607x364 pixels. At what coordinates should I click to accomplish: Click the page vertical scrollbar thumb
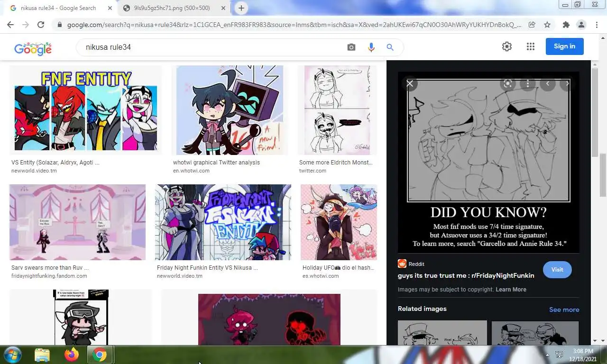603,175
